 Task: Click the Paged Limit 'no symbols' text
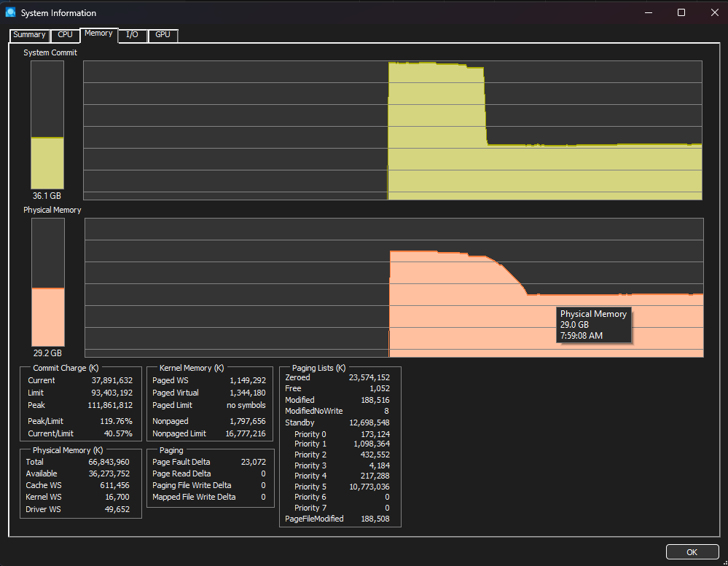[x=246, y=406]
